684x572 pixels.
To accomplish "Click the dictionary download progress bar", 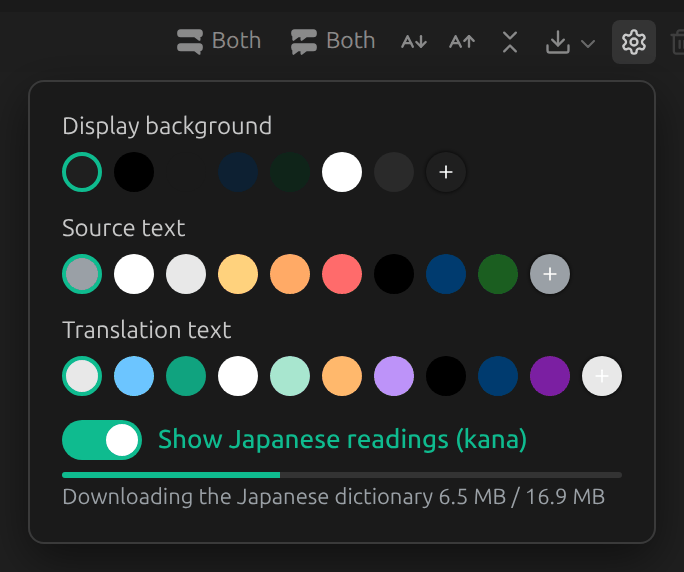I will 342,475.
